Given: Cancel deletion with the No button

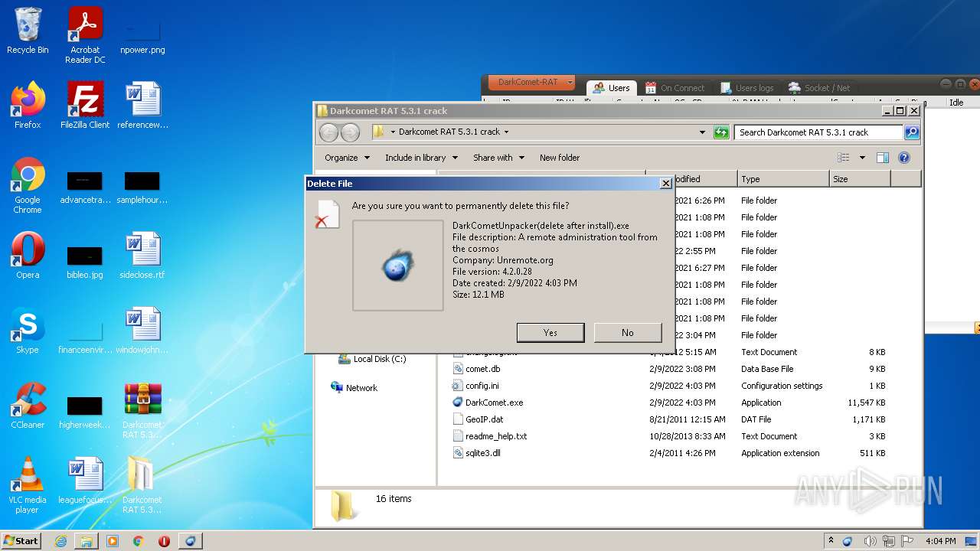Looking at the screenshot, I should (x=628, y=332).
